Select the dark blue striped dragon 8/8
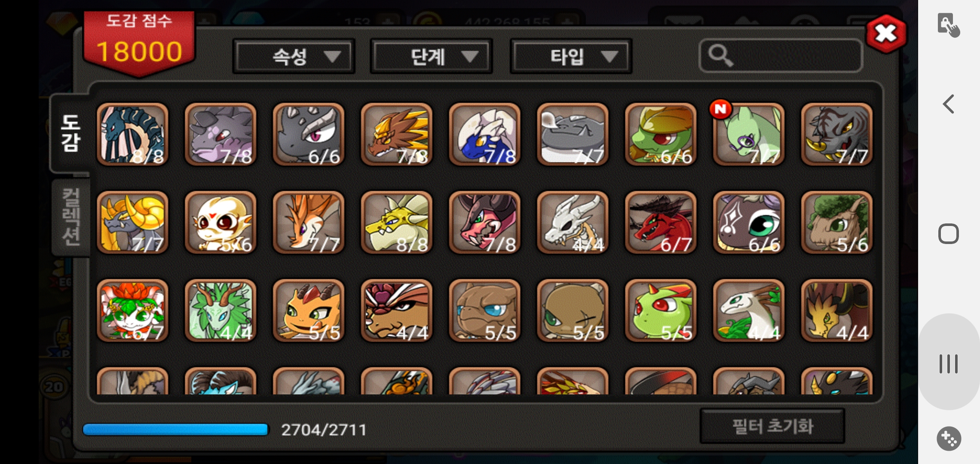This screenshot has width=980, height=464. (x=132, y=134)
